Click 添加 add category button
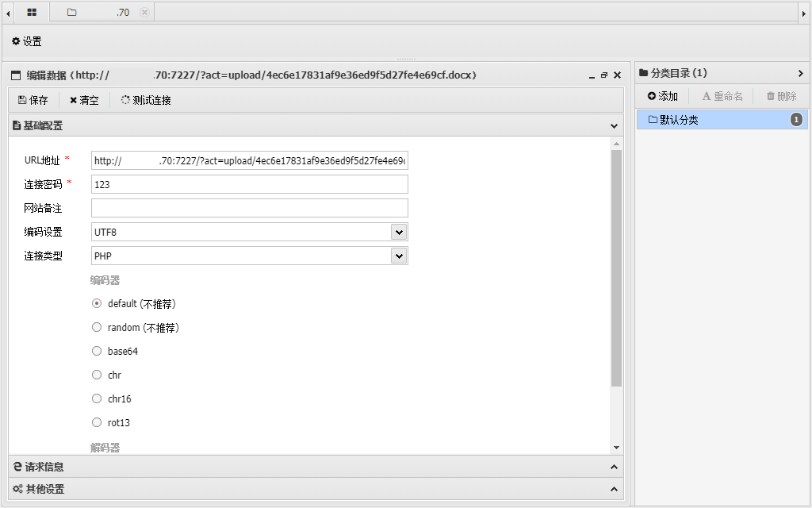 [x=662, y=96]
